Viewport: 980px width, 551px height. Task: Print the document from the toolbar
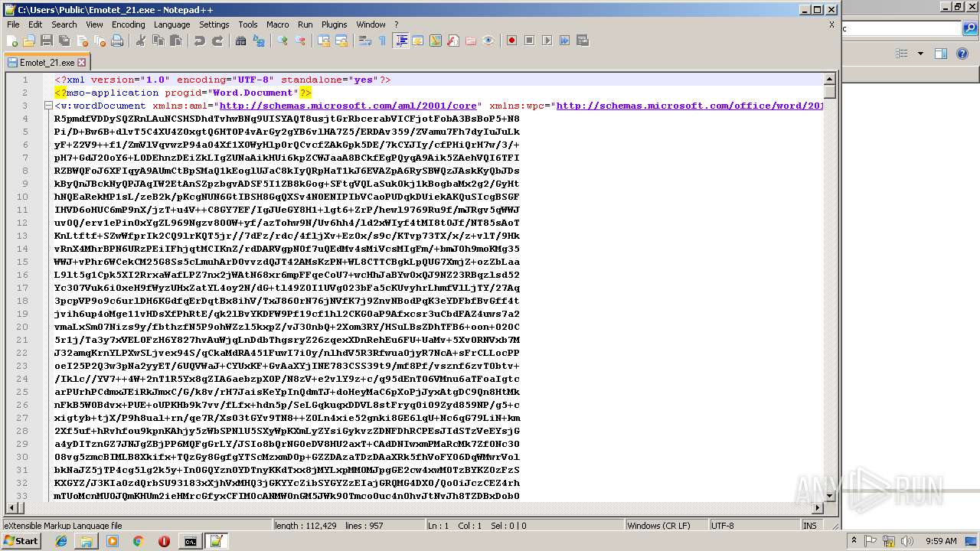coord(117,41)
